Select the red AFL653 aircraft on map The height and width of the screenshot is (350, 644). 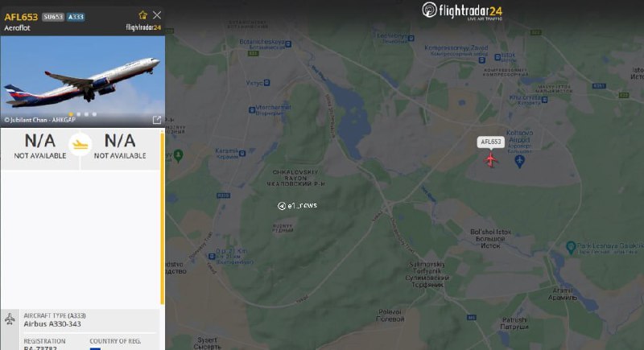click(x=490, y=159)
